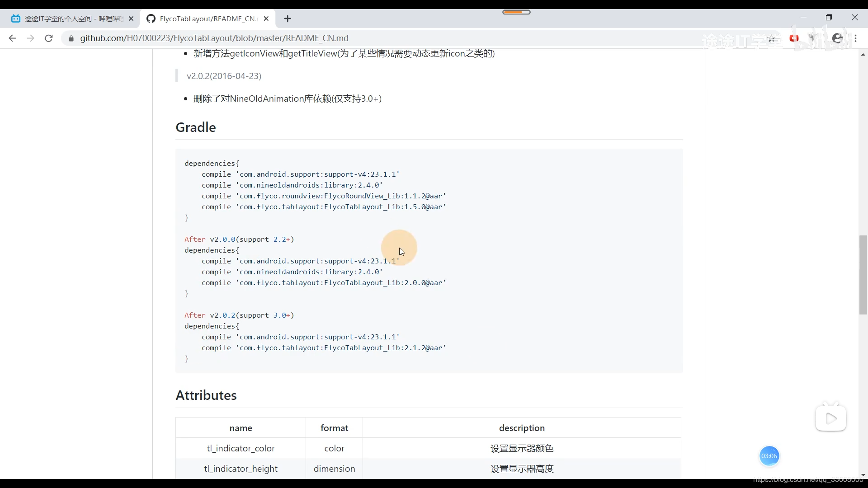Minimize the browser window

pos(803,18)
